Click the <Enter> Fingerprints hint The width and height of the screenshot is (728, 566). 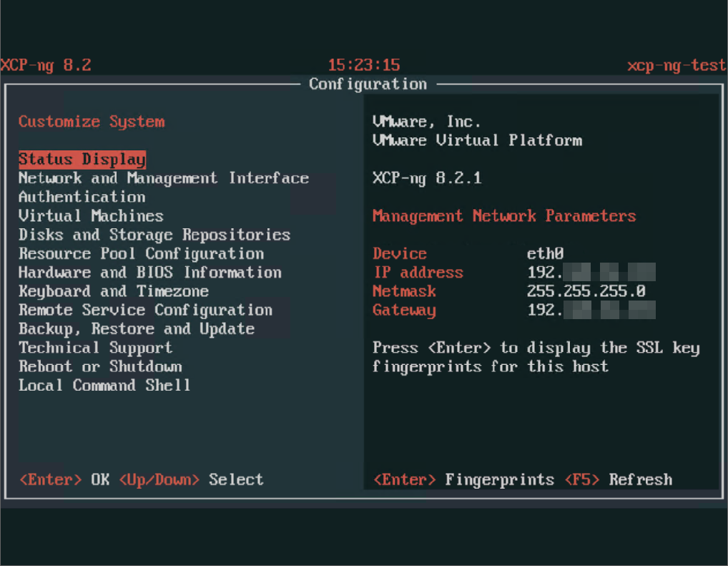click(x=464, y=479)
